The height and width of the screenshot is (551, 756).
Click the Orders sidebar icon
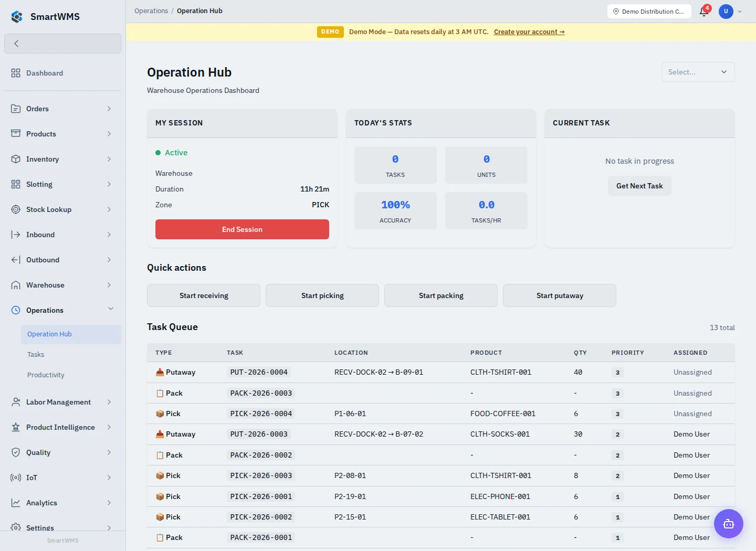(16, 109)
